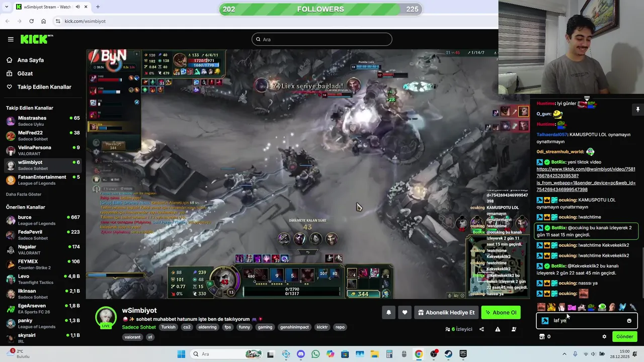The height and width of the screenshot is (362, 644).
Task: Open the MelFred22 channel
Action: [x=43, y=136]
